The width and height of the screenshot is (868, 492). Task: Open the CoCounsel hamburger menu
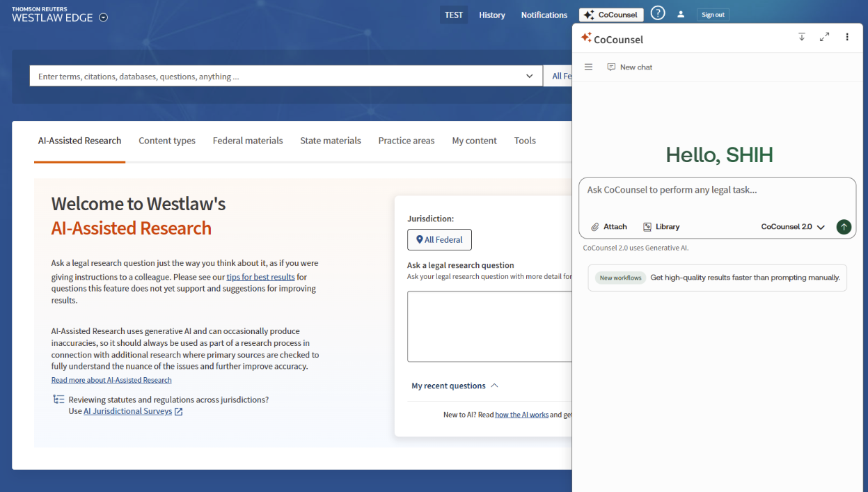tap(588, 67)
